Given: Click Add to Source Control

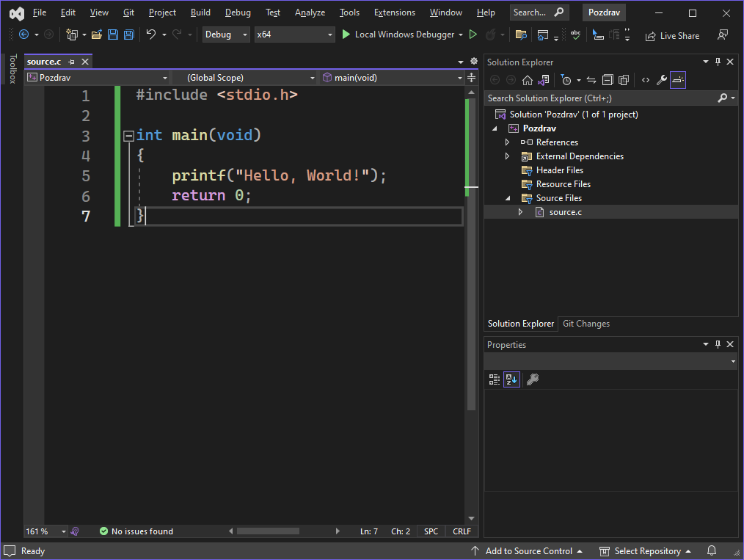Looking at the screenshot, I should [x=527, y=550].
